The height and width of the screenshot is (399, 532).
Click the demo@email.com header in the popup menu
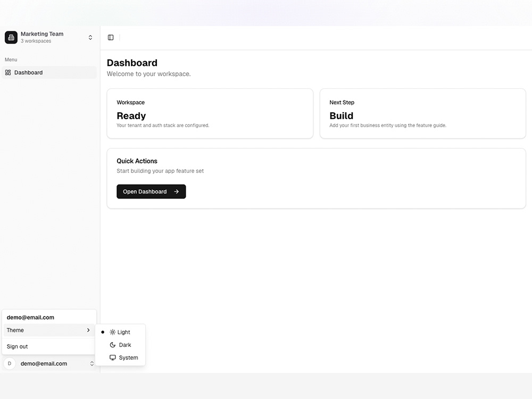(x=30, y=318)
